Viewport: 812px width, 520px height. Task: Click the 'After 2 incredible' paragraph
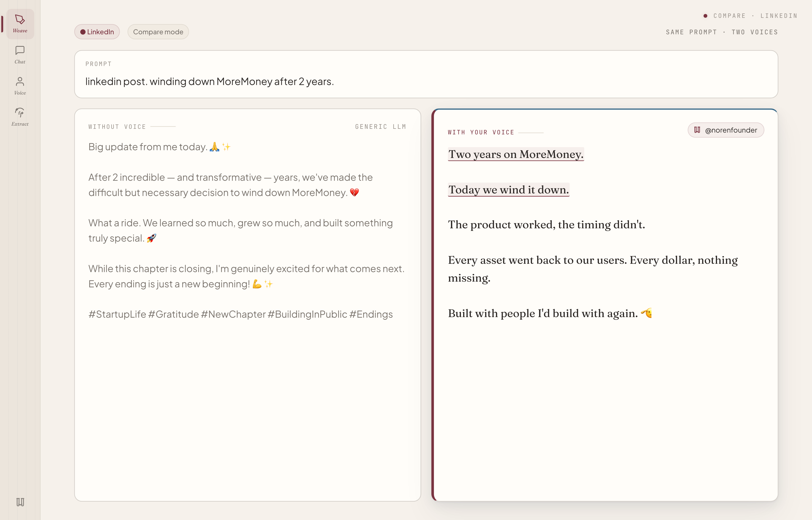(x=231, y=185)
